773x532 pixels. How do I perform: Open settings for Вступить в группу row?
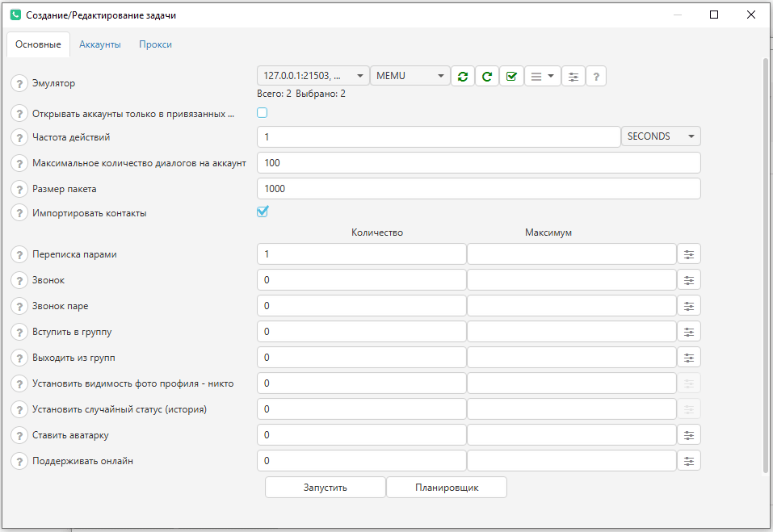689,332
